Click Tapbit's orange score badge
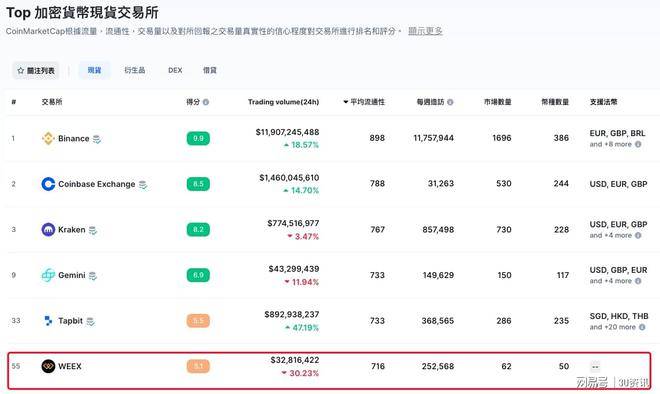 (198, 321)
